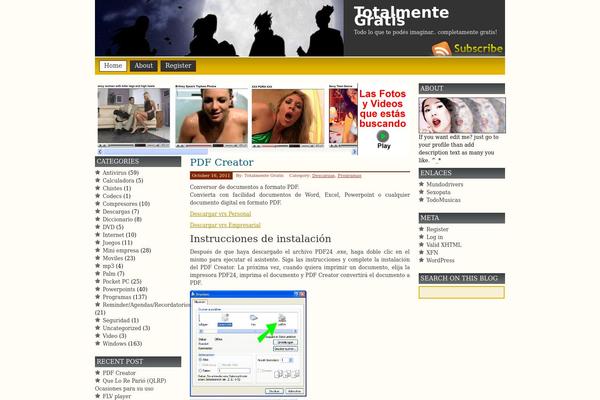This screenshot has height=400, width=600.
Task: Open the Juegos (11) category
Action: [x=117, y=242]
